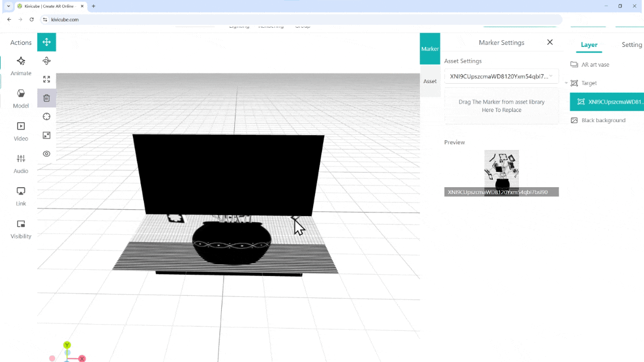Image resolution: width=644 pixels, height=362 pixels.
Task: Close the Marker Settings panel
Action: 549,42
